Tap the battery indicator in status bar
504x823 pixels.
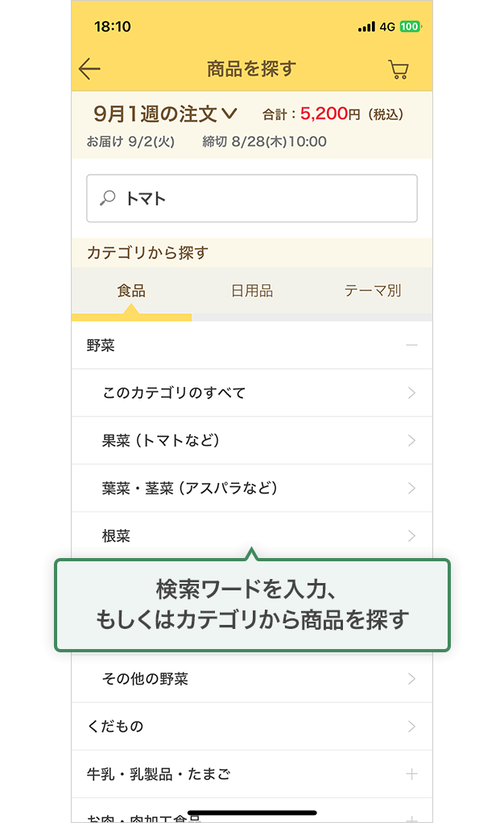(x=410, y=27)
